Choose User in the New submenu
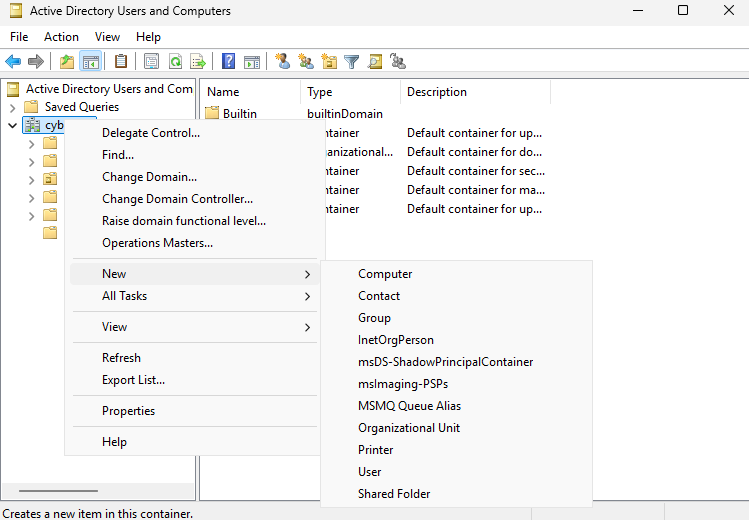 tap(370, 472)
